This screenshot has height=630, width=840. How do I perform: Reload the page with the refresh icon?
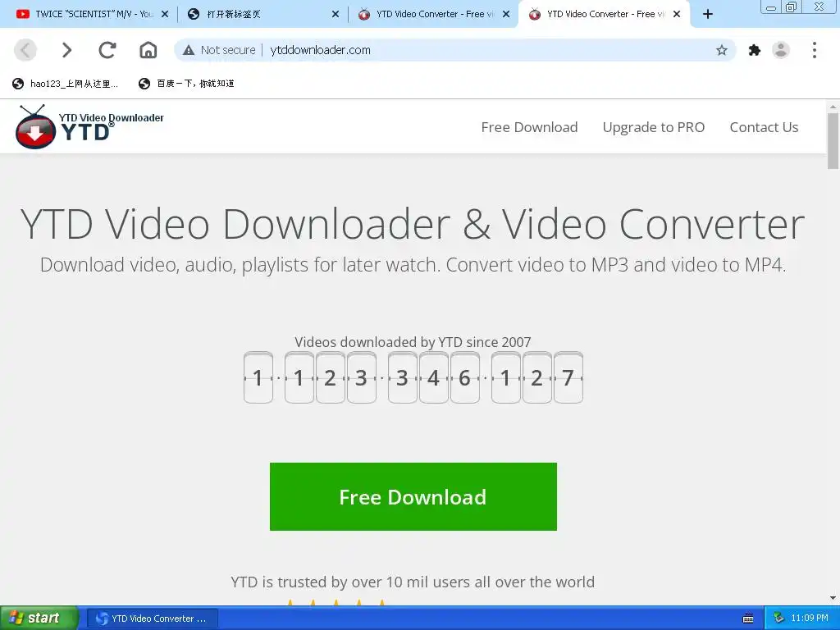click(107, 50)
